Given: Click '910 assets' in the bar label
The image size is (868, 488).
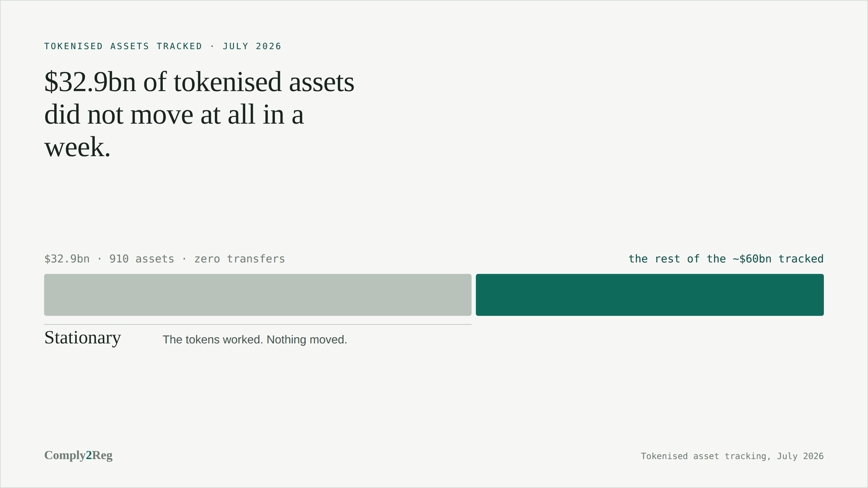Looking at the screenshot, I should click(x=142, y=259).
